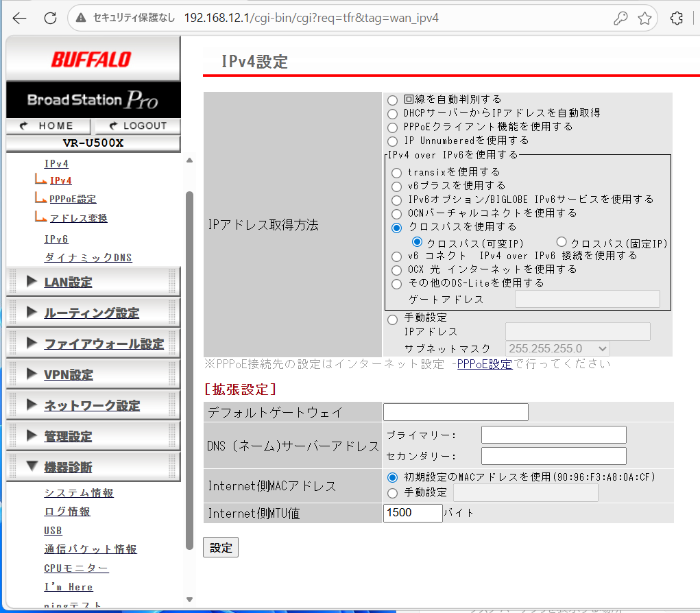Select the transix radio option
The width and height of the screenshot is (700, 613).
pos(396,173)
